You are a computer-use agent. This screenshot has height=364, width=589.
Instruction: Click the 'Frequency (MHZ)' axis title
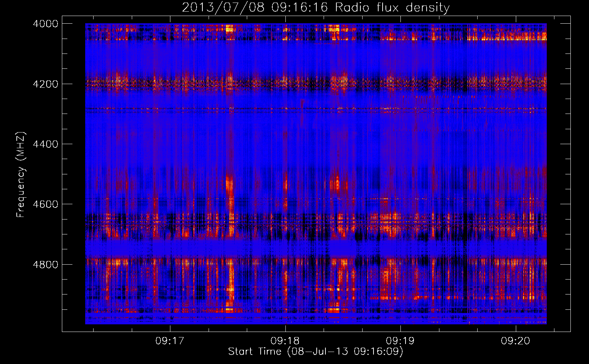pos(21,175)
